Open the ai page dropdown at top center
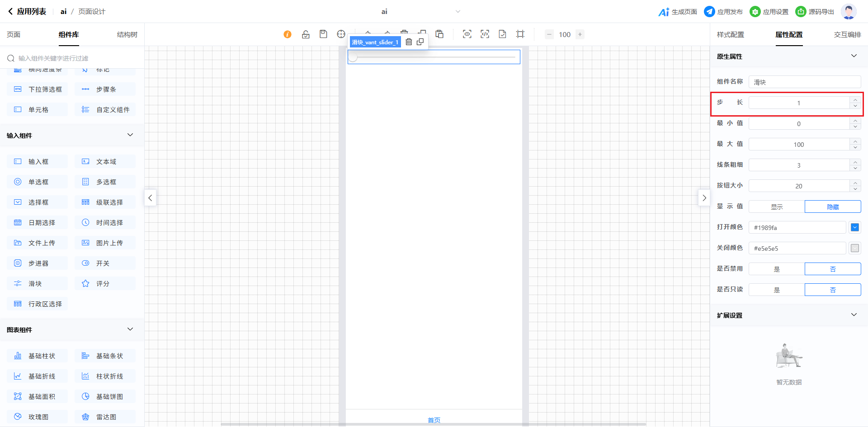Image resolution: width=868 pixels, height=427 pixels. click(x=458, y=12)
